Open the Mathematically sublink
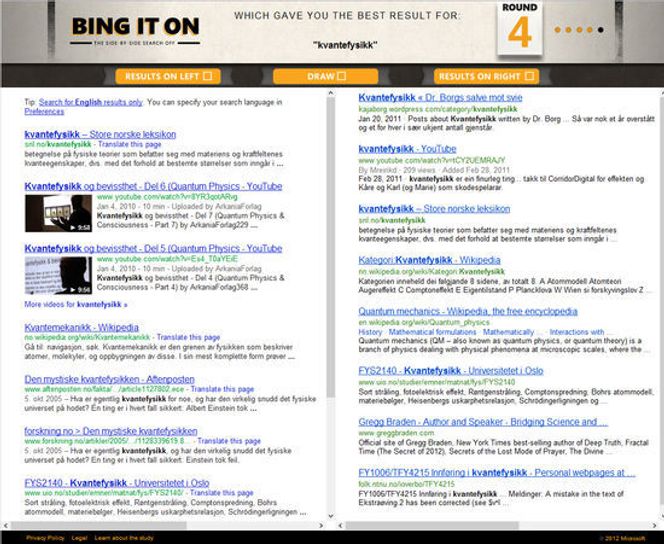This screenshot has height=544, width=664. [x=509, y=332]
